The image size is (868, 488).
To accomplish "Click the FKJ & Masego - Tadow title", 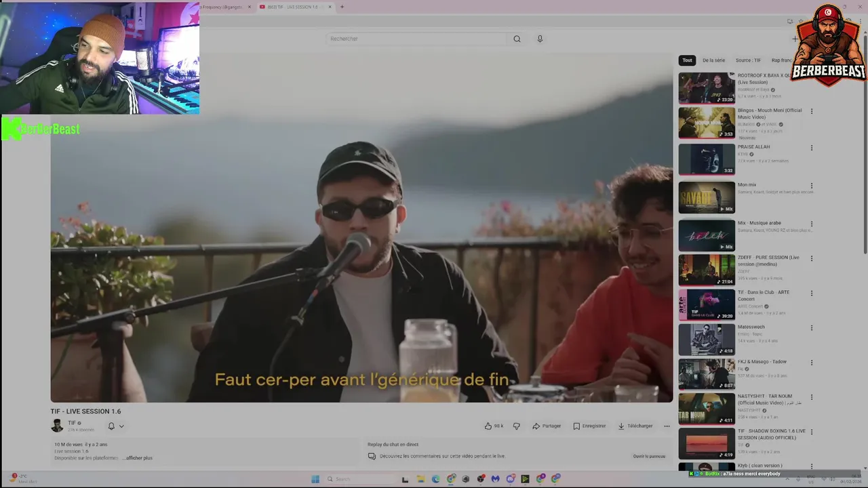I will coord(762,361).
